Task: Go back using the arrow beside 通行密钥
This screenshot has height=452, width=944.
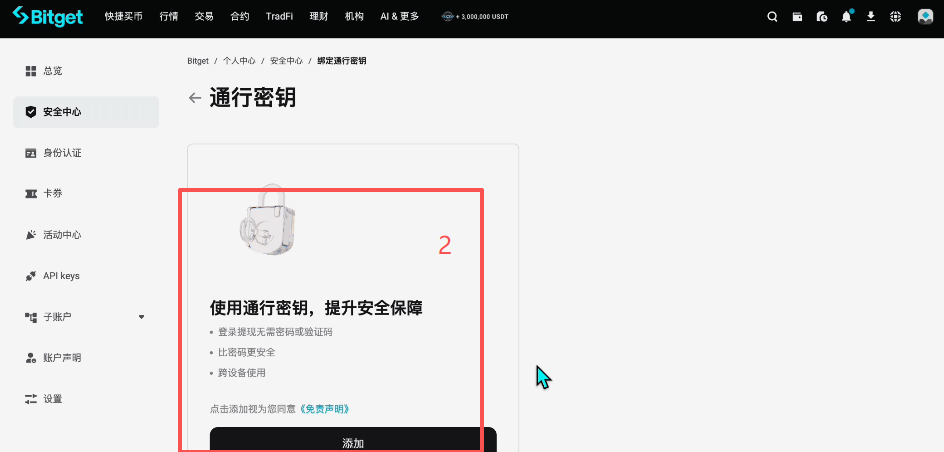Action: coord(194,98)
